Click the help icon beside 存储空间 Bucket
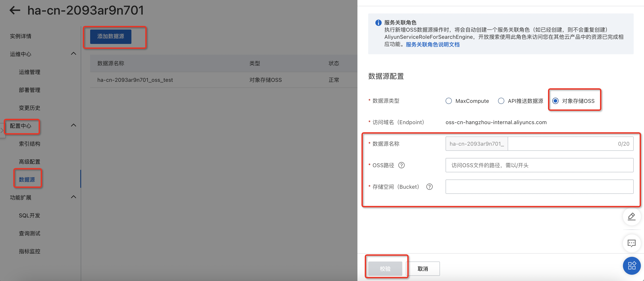Image resolution: width=644 pixels, height=281 pixels. pos(429,187)
